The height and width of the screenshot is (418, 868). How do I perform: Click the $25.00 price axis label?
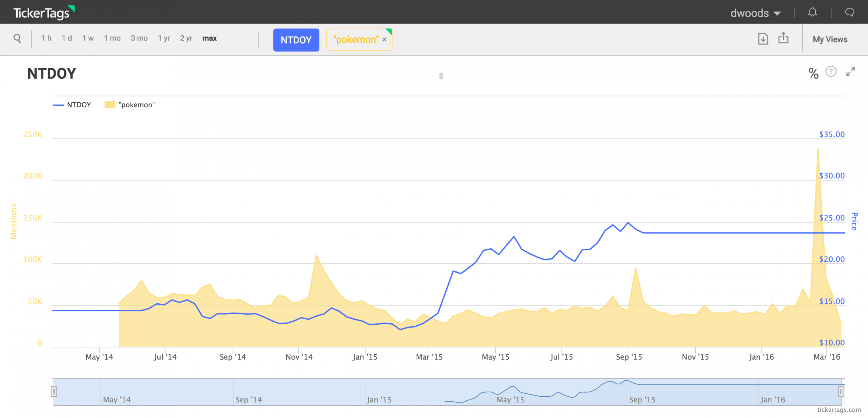(x=832, y=218)
